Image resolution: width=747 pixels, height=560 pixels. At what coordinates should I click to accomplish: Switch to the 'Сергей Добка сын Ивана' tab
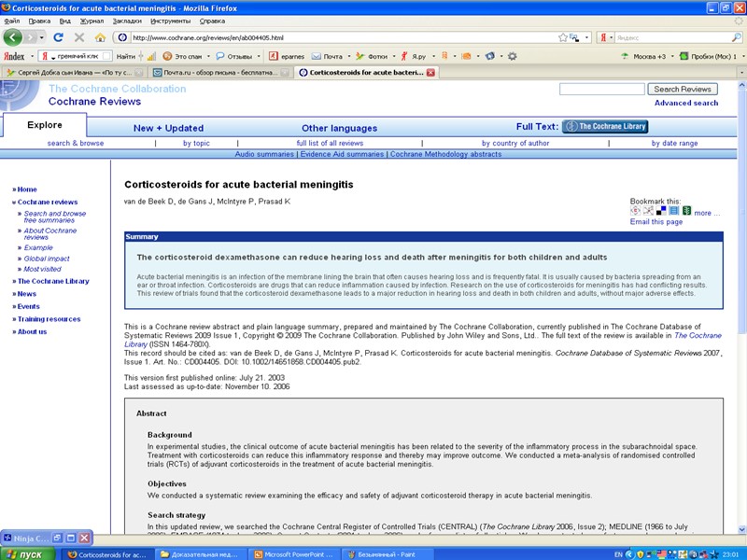(74, 73)
